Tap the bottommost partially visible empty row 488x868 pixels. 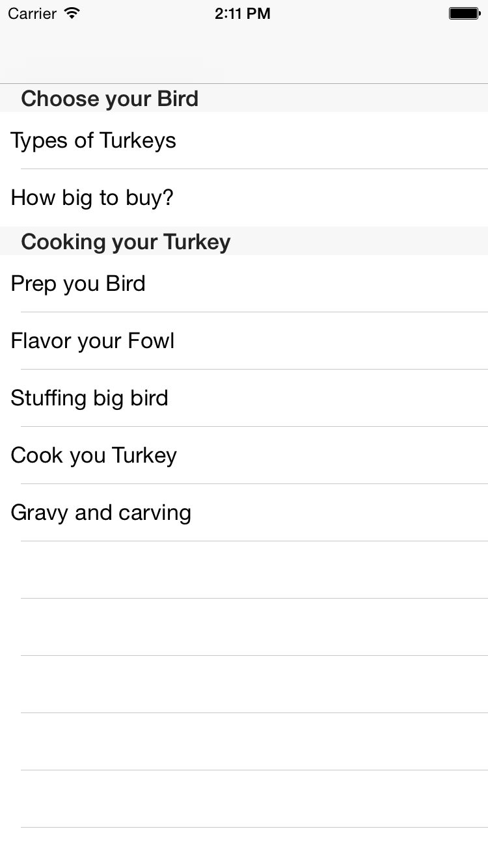[x=244, y=848]
